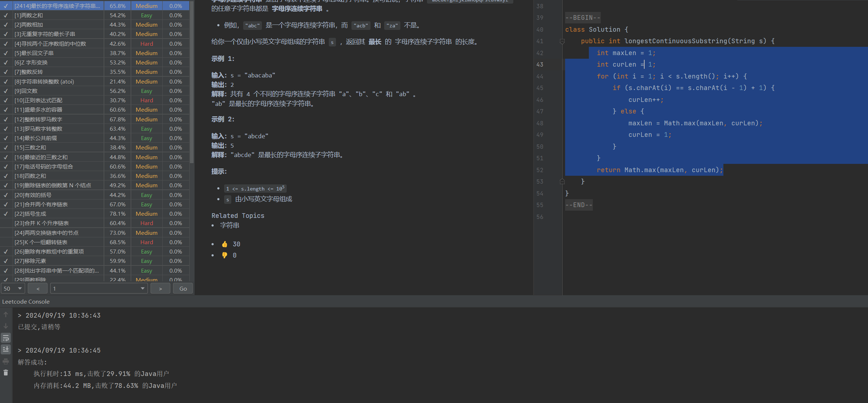Click the 2024/09/19 10:36:45 console timestamp

click(x=63, y=350)
